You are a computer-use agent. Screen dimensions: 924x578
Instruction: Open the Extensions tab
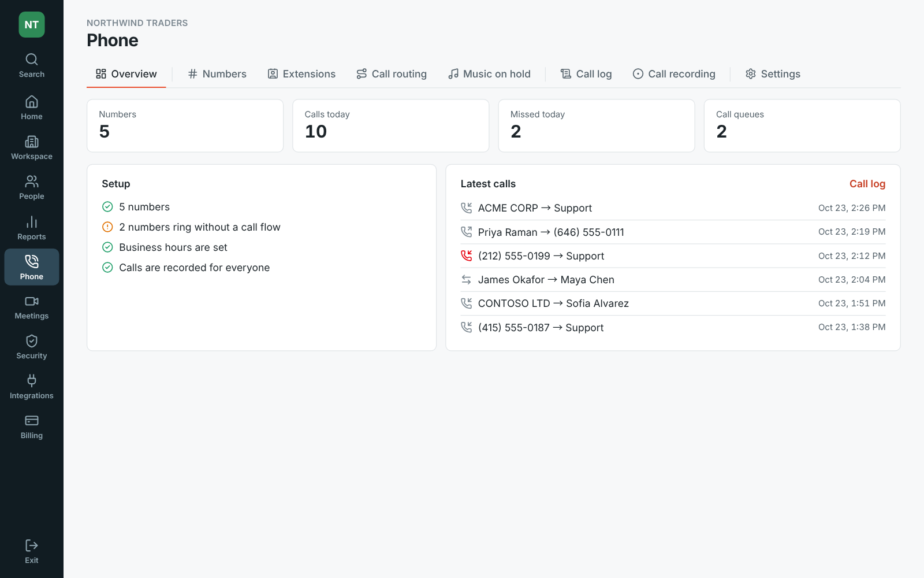coord(301,74)
